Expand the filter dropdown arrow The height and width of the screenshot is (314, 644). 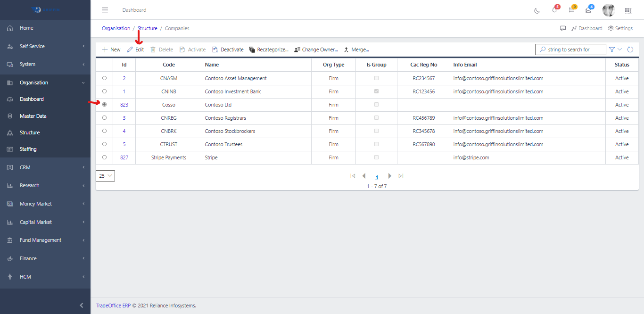(x=619, y=50)
